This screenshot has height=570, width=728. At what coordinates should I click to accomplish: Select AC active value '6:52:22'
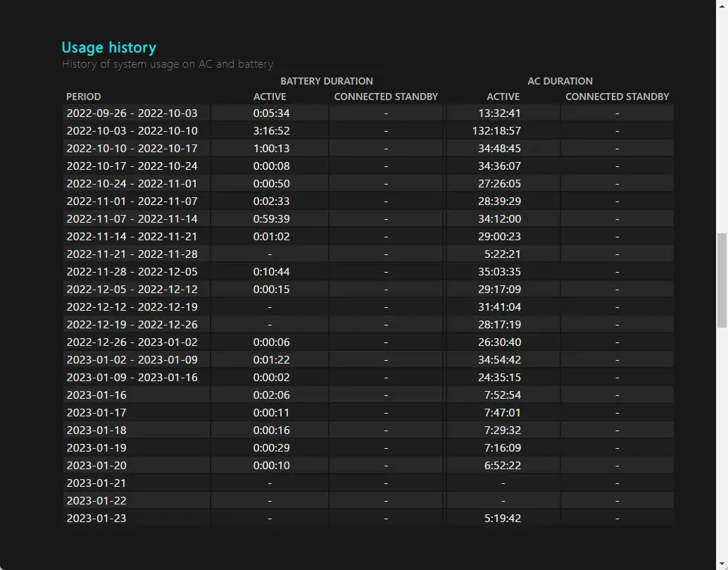(503, 466)
